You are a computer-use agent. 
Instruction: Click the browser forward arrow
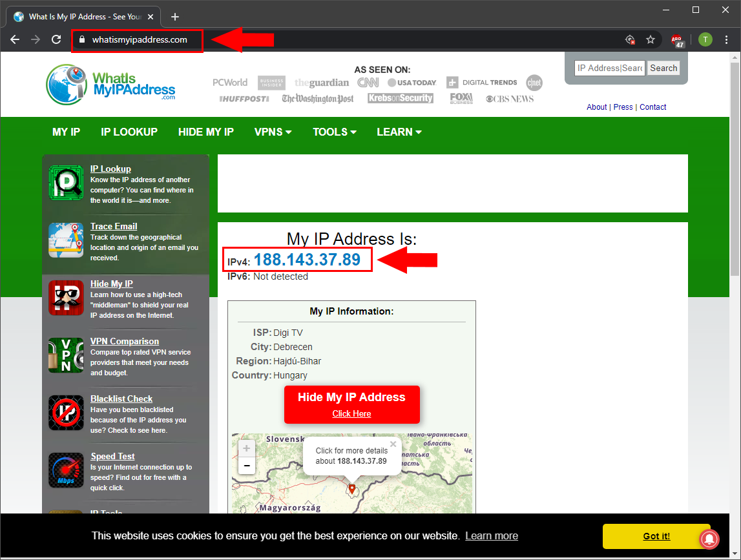tap(36, 39)
